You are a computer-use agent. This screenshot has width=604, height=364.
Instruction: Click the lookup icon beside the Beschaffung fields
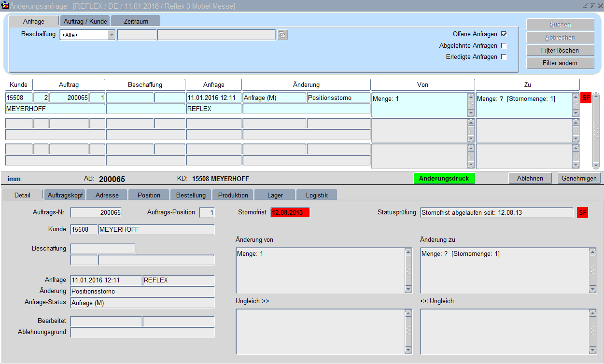[282, 35]
